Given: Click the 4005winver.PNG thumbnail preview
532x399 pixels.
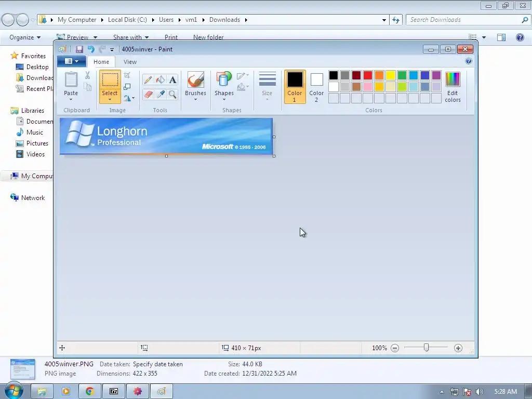Looking at the screenshot, I should coord(23,369).
